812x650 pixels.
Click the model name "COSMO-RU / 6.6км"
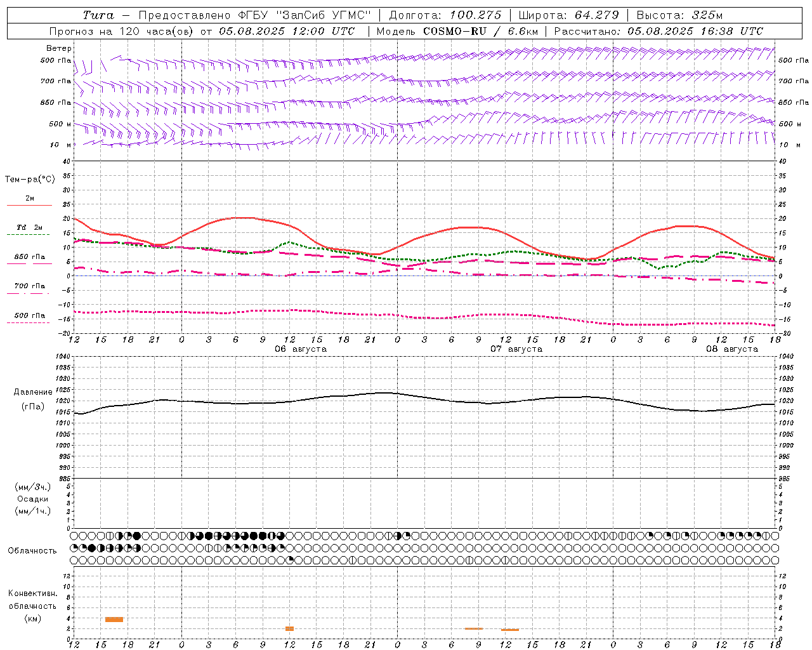[x=480, y=31]
